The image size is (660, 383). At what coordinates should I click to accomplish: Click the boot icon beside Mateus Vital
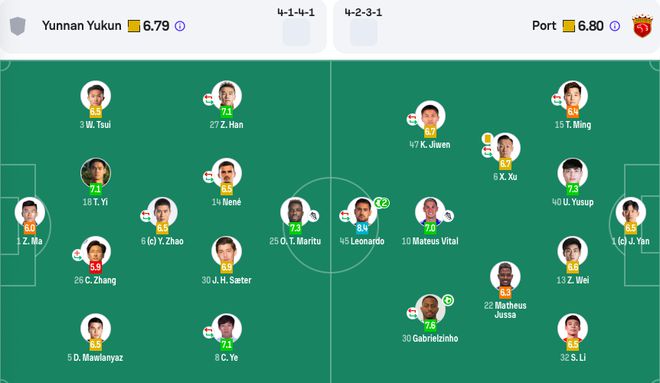448,216
